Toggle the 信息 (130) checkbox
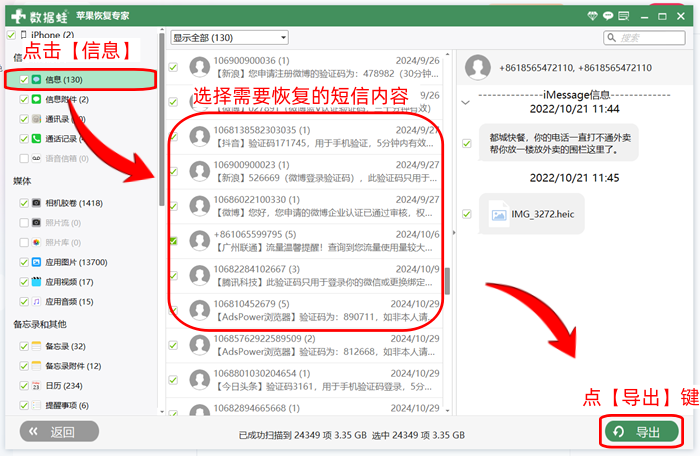This screenshot has width=700, height=456. pos(24,80)
